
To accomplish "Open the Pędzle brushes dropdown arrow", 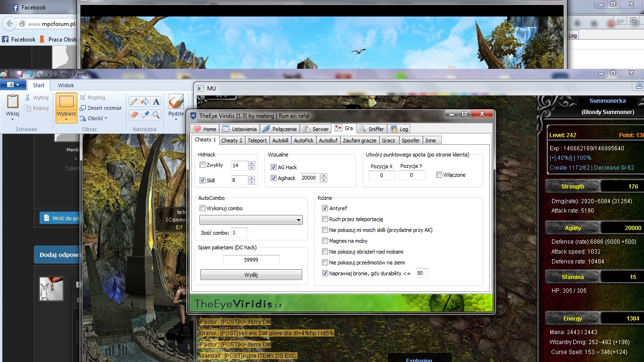I will (x=176, y=119).
